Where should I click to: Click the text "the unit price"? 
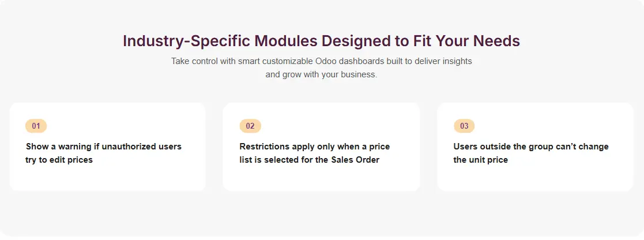(x=480, y=160)
